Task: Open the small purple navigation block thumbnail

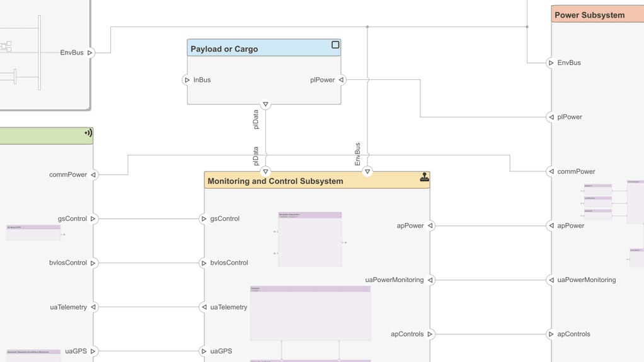Action: [310, 239]
